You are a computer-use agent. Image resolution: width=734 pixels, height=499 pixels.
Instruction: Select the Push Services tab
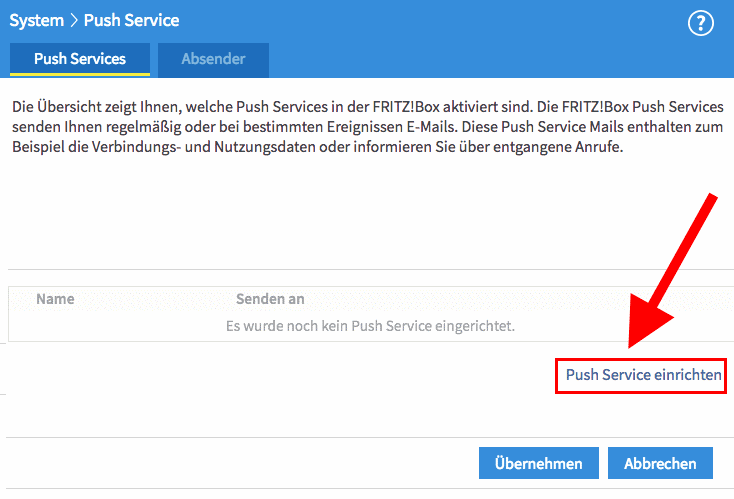80,59
